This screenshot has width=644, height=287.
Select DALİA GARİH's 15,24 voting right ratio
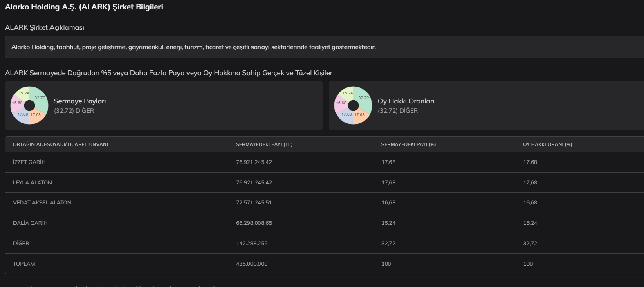(530, 223)
